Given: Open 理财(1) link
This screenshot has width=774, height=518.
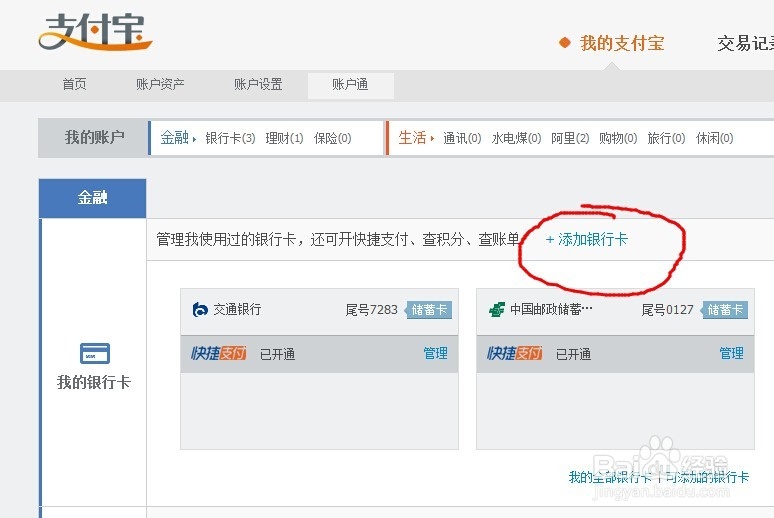Looking at the screenshot, I should [x=284, y=138].
